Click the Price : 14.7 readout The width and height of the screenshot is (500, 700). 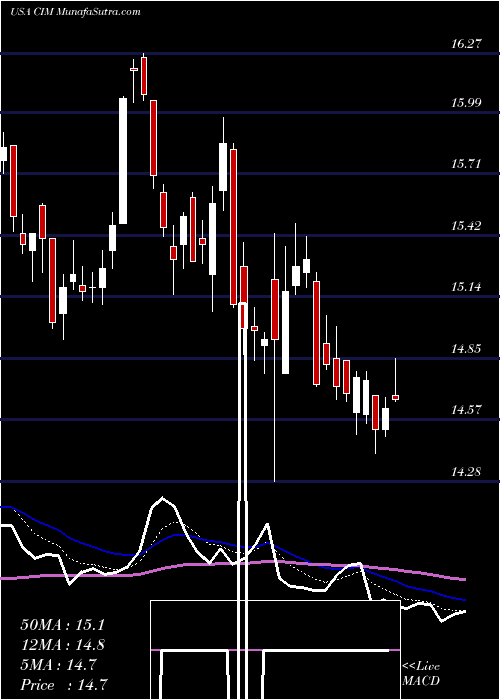point(63,685)
